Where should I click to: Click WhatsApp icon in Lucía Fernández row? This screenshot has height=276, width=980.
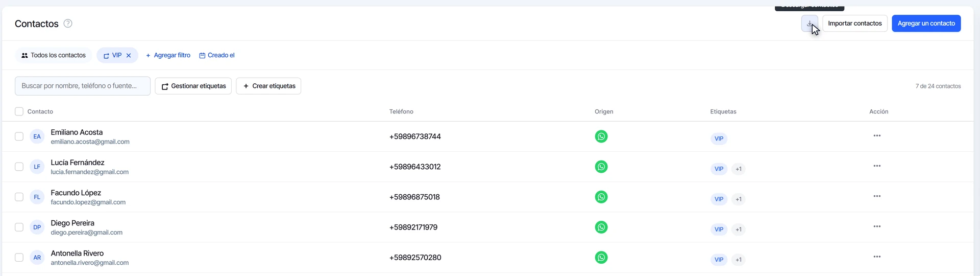pos(601,167)
